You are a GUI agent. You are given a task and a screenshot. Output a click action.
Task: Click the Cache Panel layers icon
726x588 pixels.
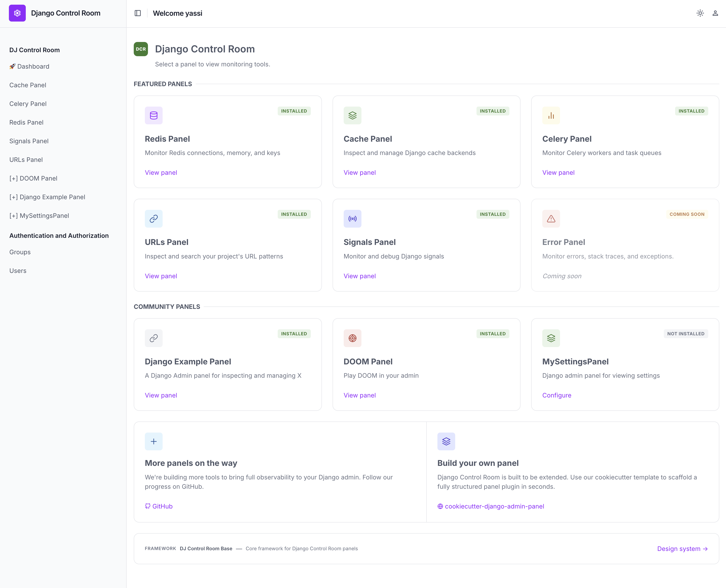click(352, 115)
